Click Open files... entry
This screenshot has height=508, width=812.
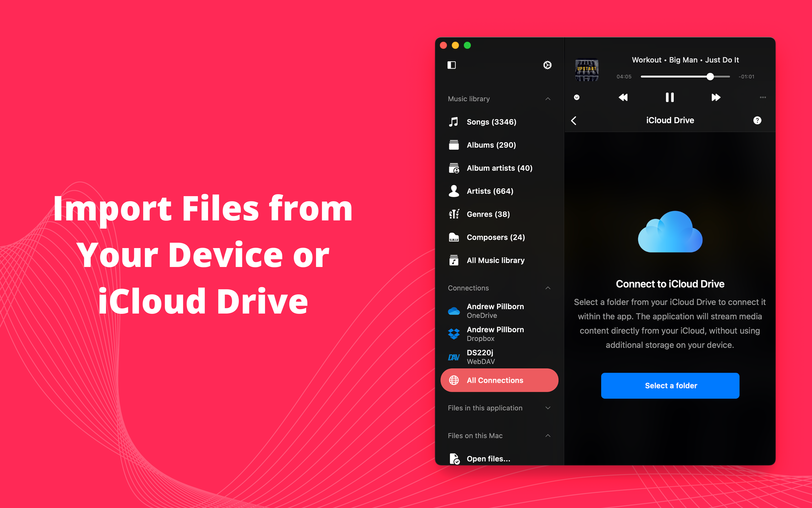coord(499,459)
